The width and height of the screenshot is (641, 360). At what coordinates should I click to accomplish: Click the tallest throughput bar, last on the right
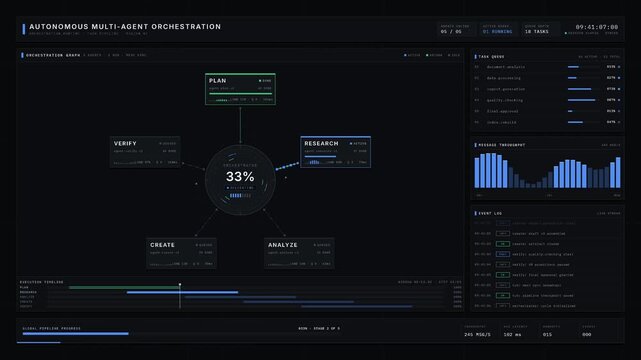[618, 172]
